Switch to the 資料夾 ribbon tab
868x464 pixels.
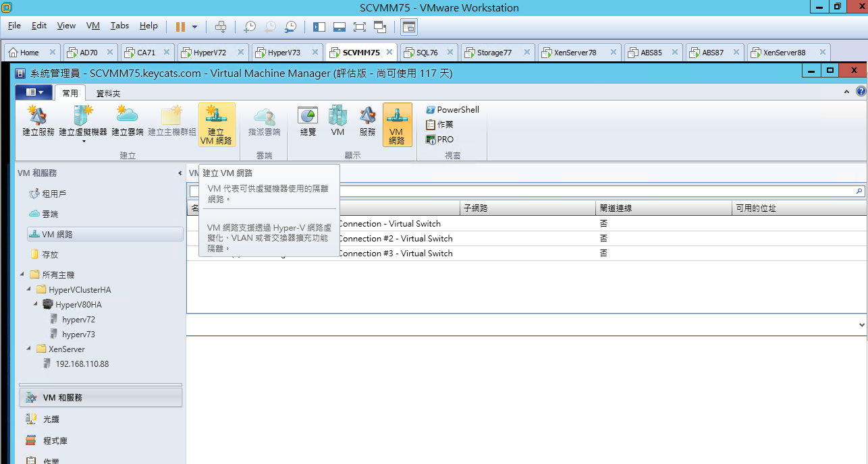coord(108,94)
